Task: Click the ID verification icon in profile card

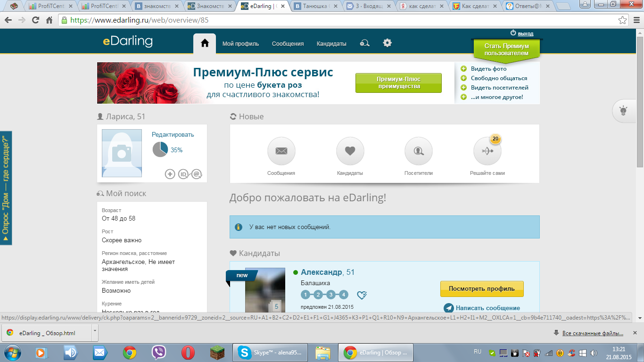Action: [183, 174]
